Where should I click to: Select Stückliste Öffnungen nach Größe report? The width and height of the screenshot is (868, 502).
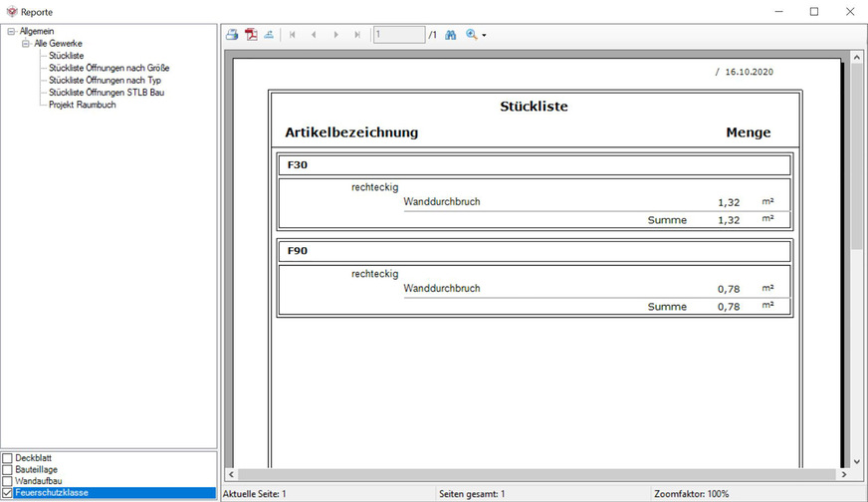pyautogui.click(x=108, y=68)
